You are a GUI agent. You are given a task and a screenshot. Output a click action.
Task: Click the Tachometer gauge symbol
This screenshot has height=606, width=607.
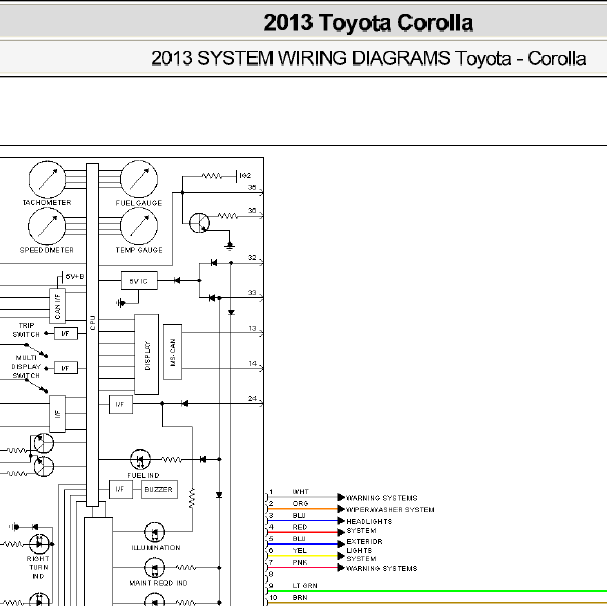pyautogui.click(x=47, y=180)
